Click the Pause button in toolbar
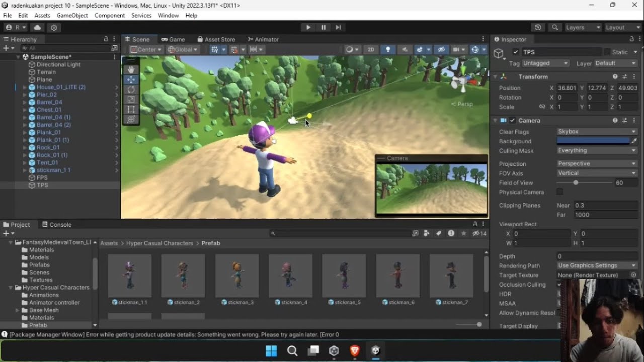The height and width of the screenshot is (362, 644). [324, 28]
